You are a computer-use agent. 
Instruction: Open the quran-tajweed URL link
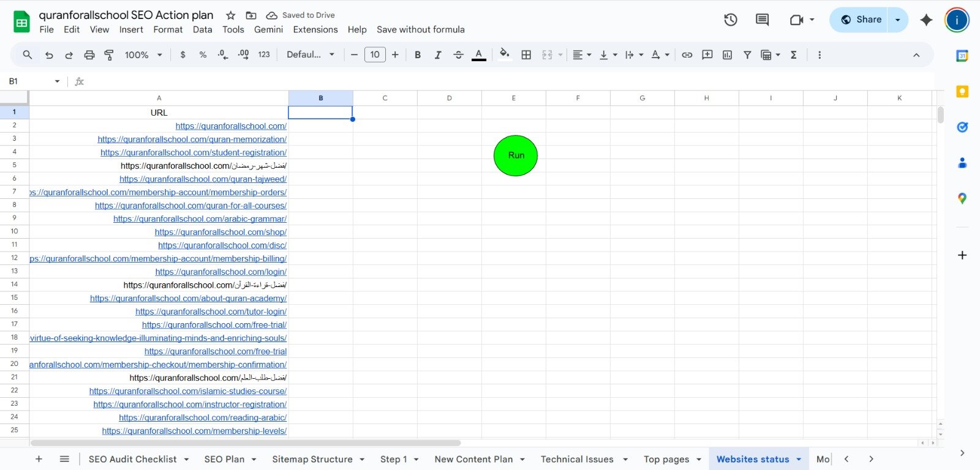tap(203, 179)
